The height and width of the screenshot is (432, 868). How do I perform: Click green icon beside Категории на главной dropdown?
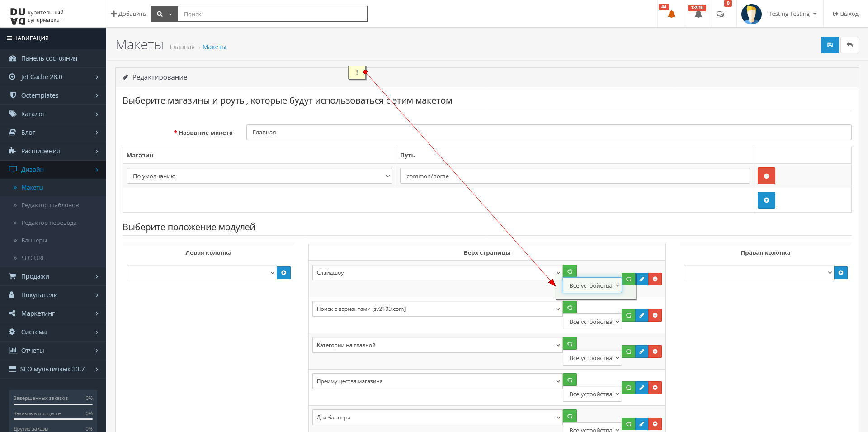570,344
